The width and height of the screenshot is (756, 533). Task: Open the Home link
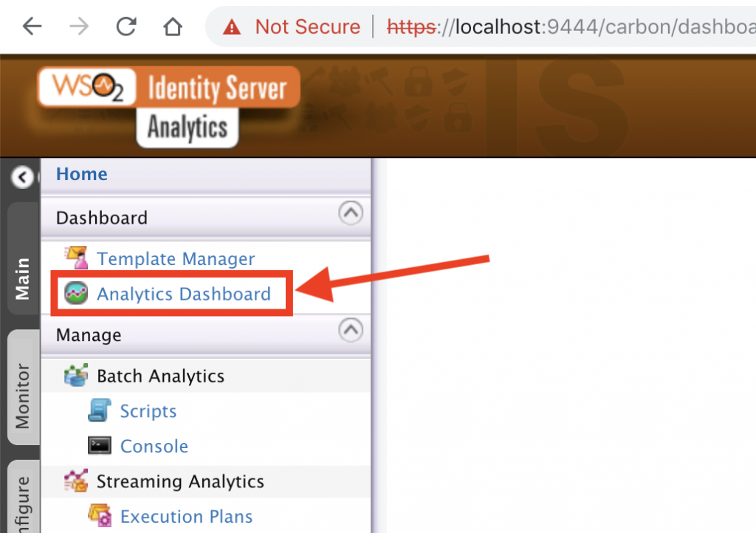(82, 174)
